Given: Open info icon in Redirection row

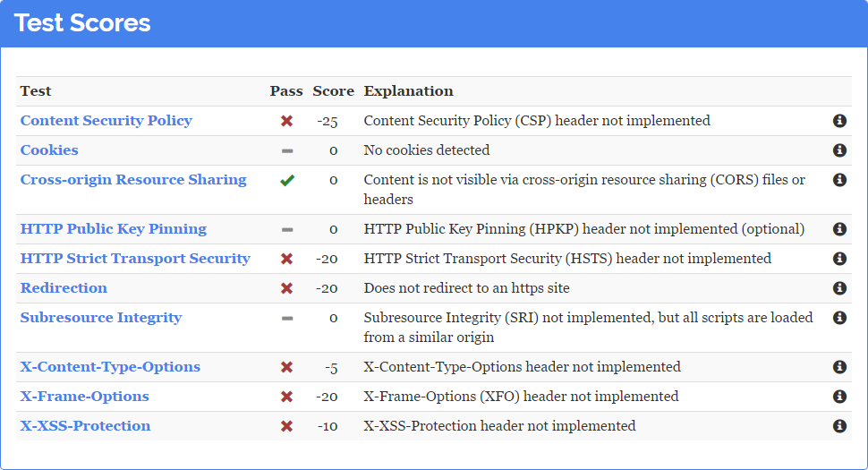Looking at the screenshot, I should pyautogui.click(x=839, y=288).
